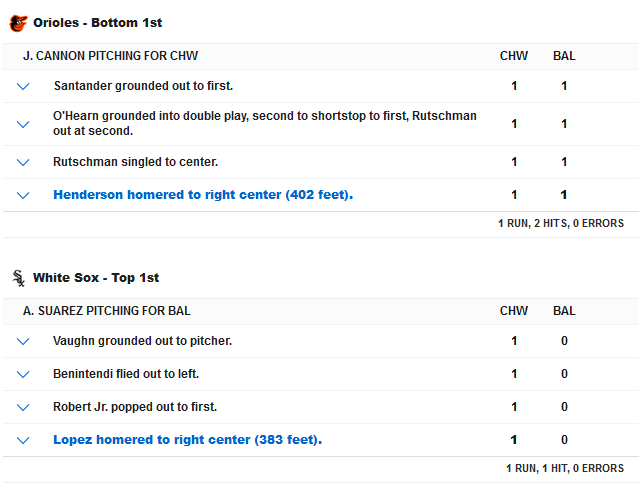Expand Lopez home run play chevron
640x498 pixels.
(x=23, y=440)
